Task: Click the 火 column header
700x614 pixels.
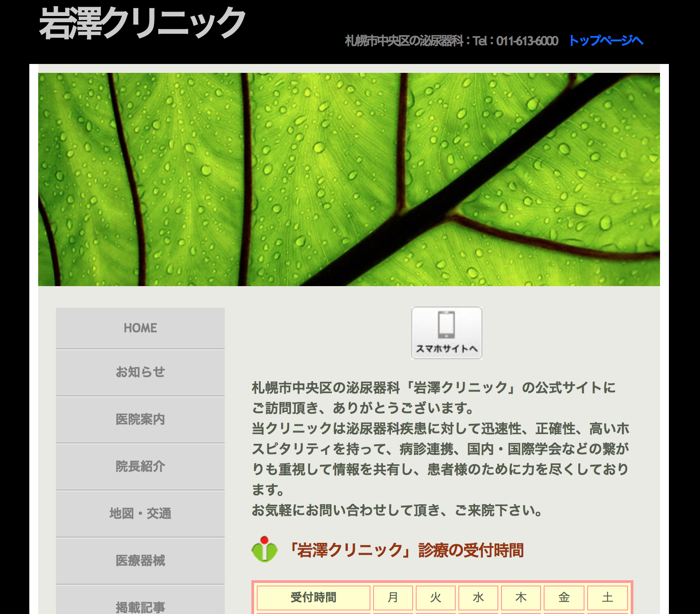Action: click(x=436, y=598)
